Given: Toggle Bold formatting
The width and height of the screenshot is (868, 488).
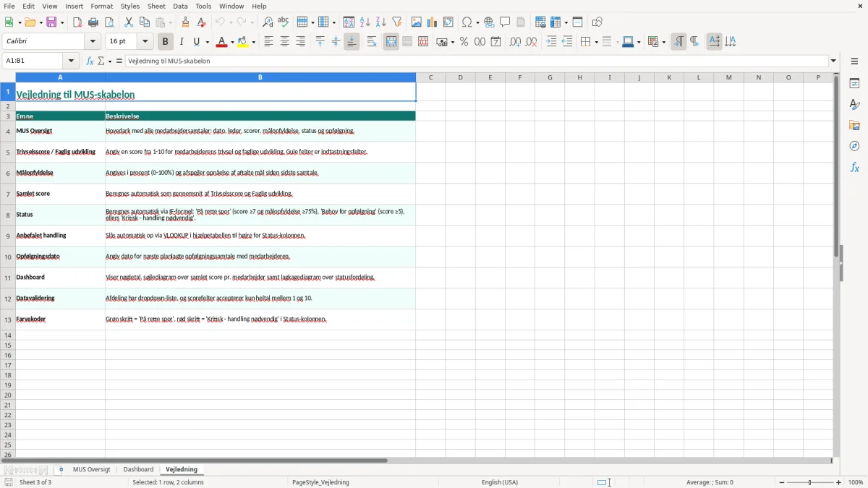Looking at the screenshot, I should pos(166,42).
